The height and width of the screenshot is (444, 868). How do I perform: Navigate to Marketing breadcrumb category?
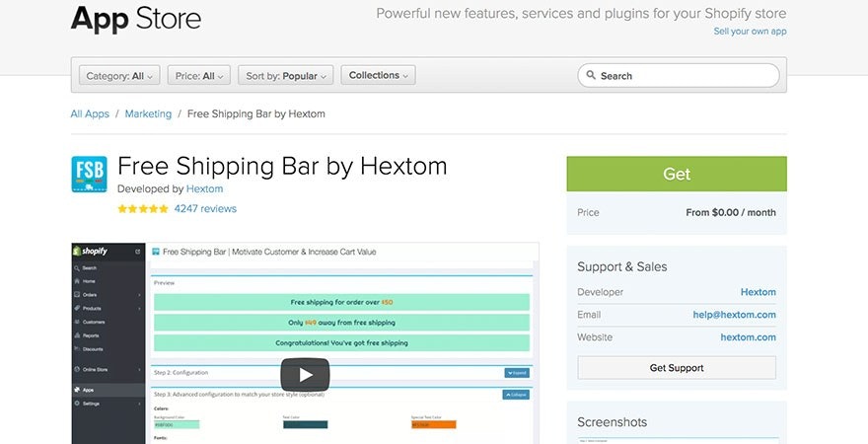point(148,113)
